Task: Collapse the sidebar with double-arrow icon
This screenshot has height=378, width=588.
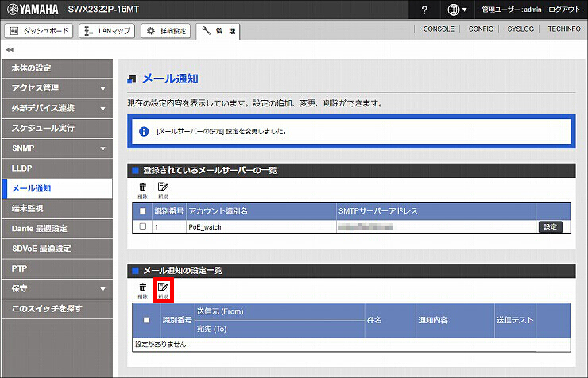Action: click(x=10, y=49)
